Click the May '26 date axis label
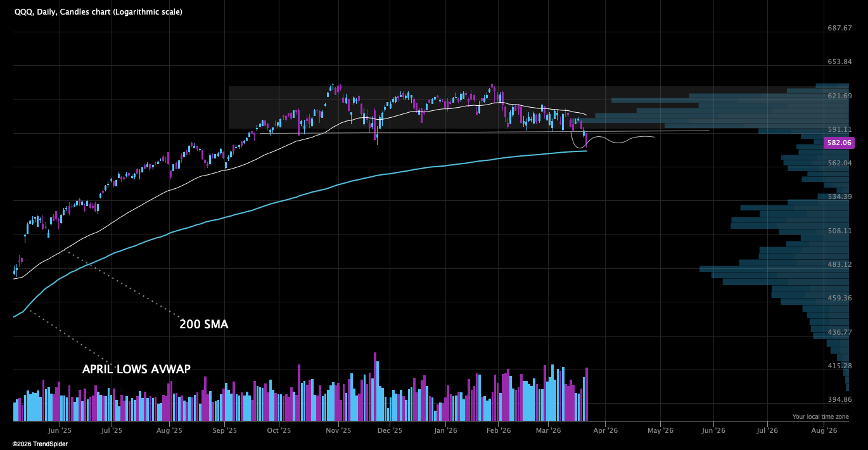 (x=660, y=430)
